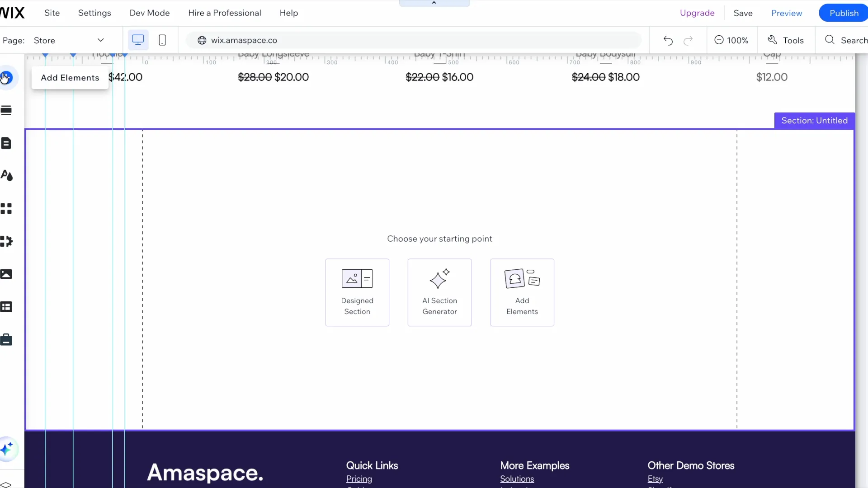Click the Save button
The image size is (868, 488).
(743, 13)
